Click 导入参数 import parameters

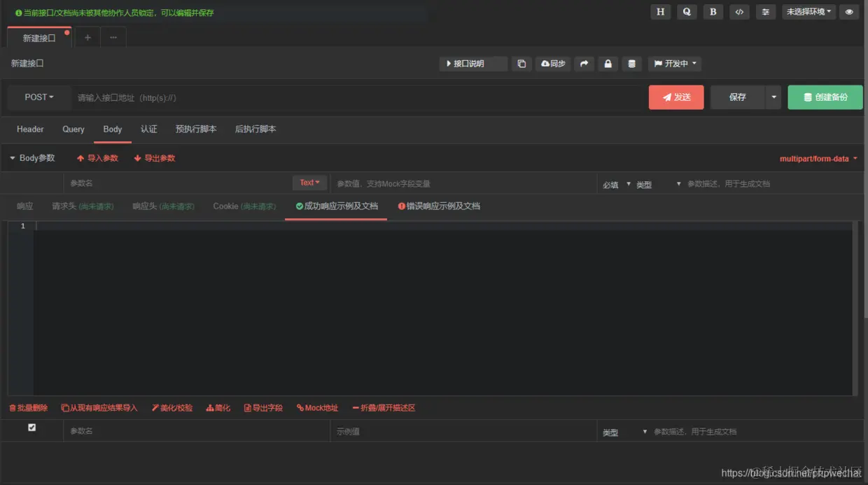pos(97,158)
